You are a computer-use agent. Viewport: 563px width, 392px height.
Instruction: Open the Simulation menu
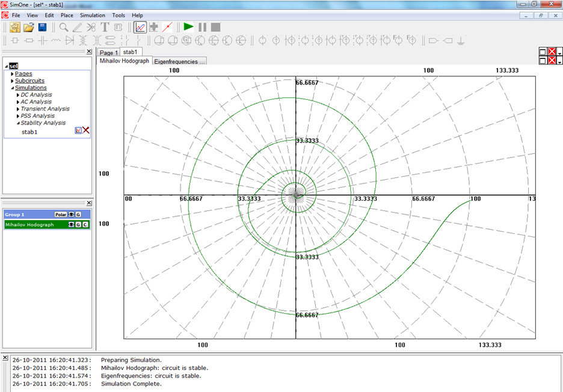coord(93,16)
